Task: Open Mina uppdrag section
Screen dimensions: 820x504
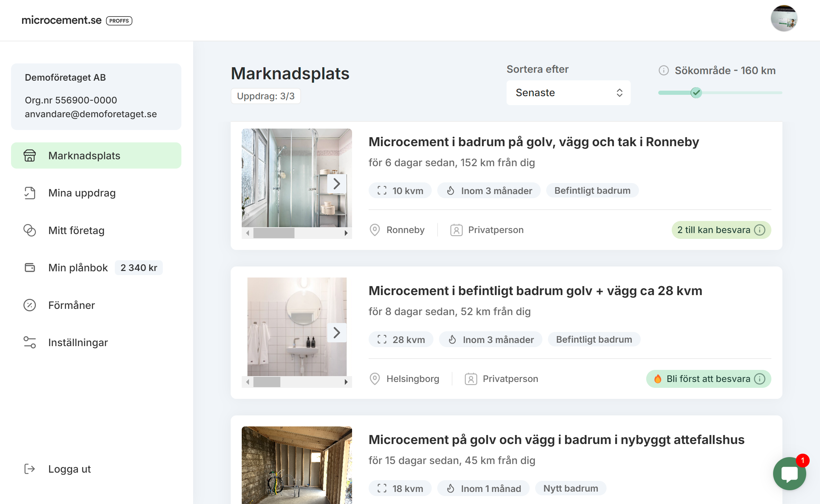Action: click(82, 193)
